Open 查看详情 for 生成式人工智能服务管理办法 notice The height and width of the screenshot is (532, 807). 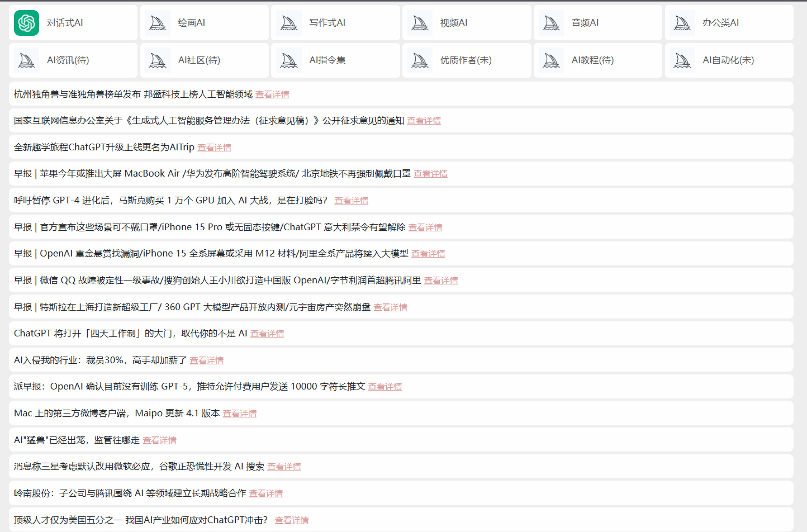tap(424, 121)
